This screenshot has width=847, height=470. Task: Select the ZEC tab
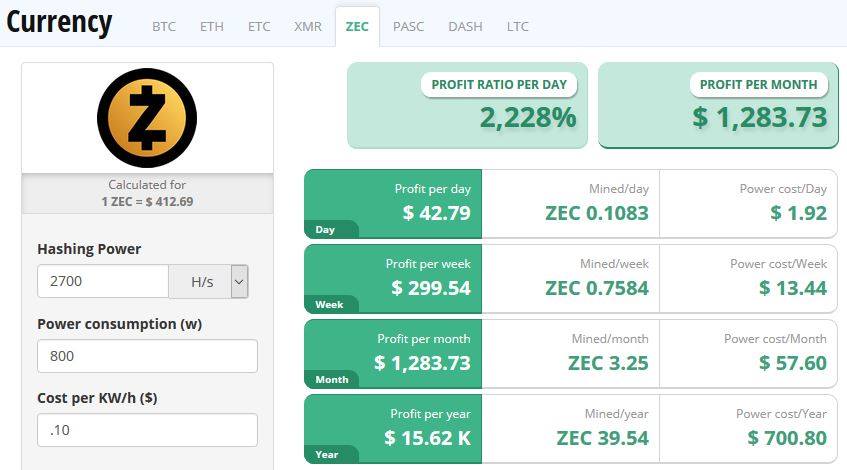coord(357,26)
